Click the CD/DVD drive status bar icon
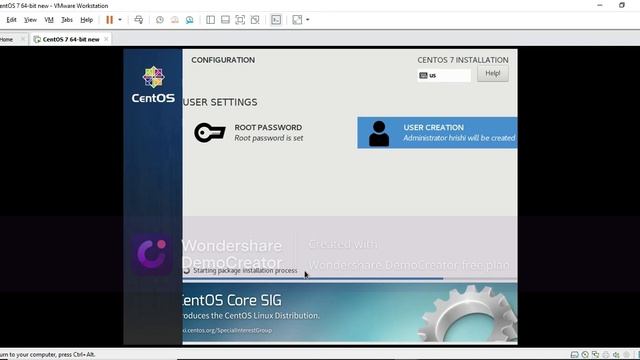Image resolution: width=640 pixels, height=360 pixels. 585,355
